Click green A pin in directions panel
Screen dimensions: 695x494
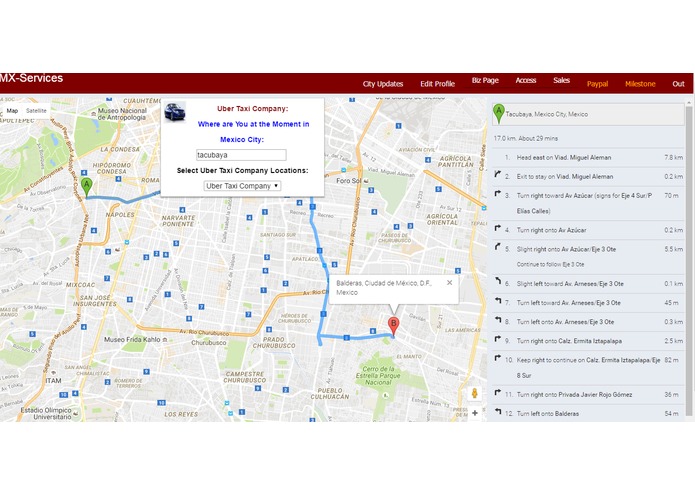499,113
